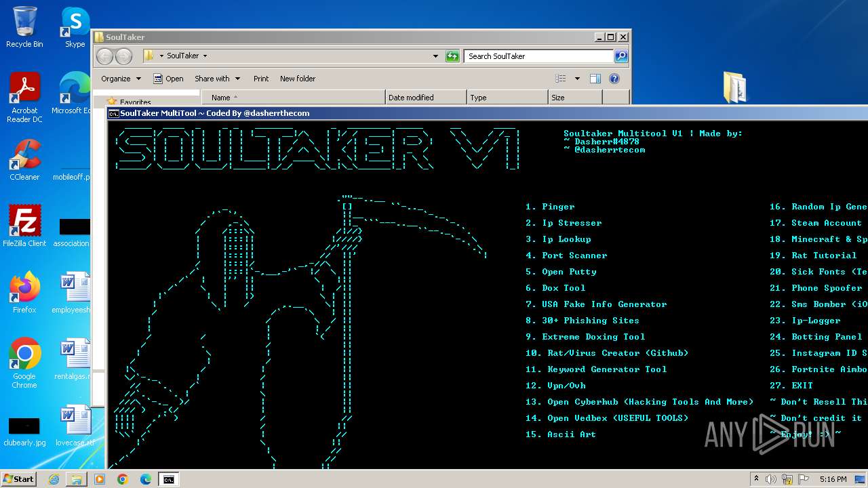
Task: Click the taskbar clock showing 5:16 PM
Action: point(833,479)
